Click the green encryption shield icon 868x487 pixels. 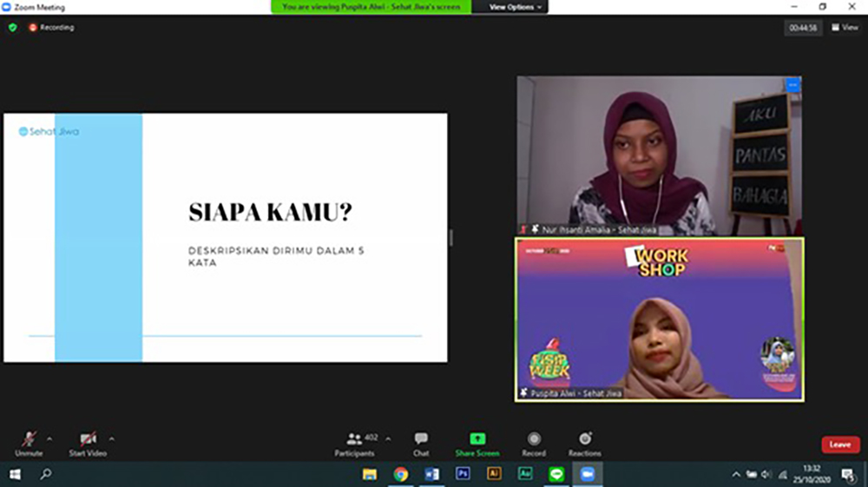coord(12,28)
